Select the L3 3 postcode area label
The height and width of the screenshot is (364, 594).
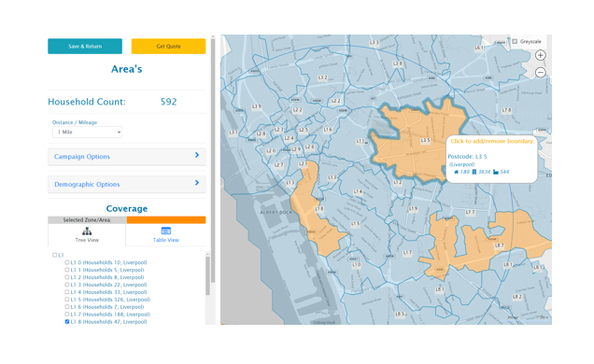click(x=374, y=43)
